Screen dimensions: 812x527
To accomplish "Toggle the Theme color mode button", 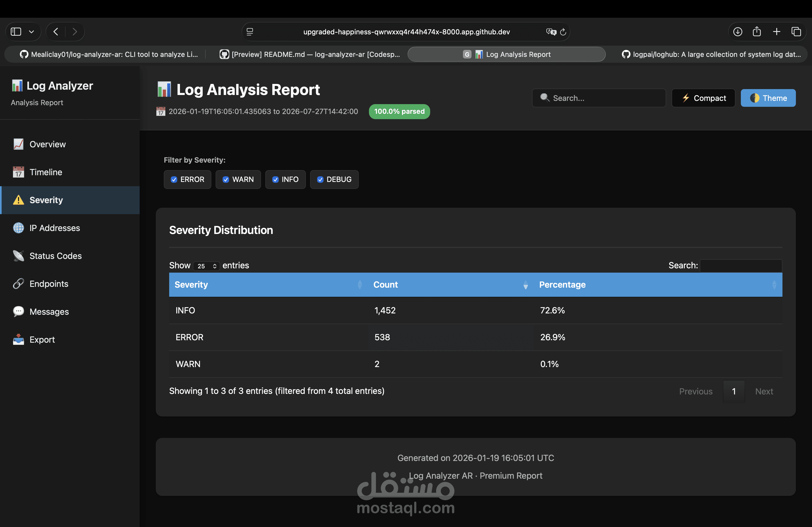I will 768,98.
